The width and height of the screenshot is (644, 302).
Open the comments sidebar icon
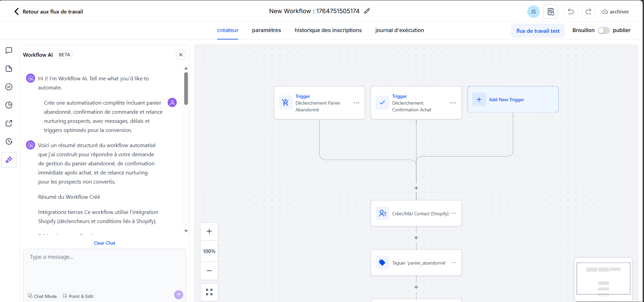click(x=9, y=50)
